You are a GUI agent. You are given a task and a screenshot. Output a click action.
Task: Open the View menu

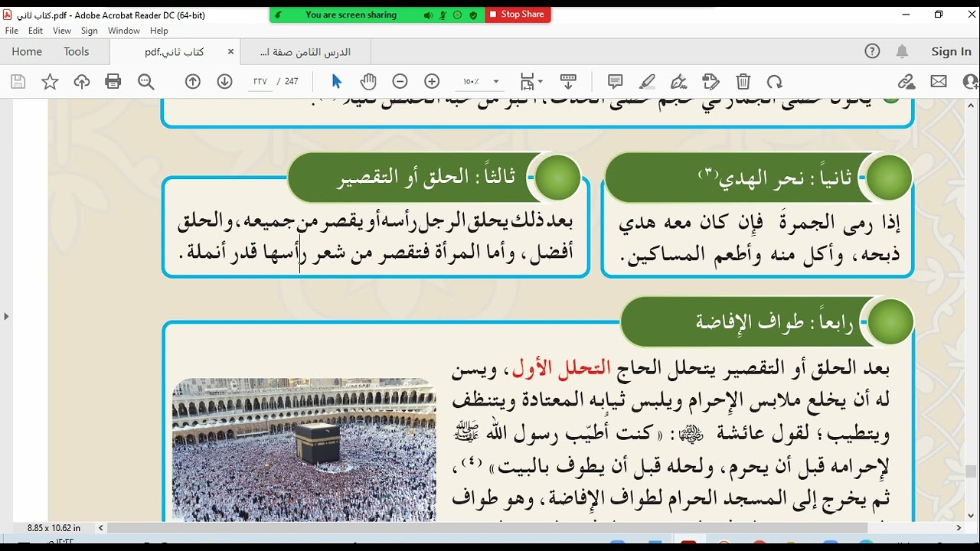tap(62, 31)
